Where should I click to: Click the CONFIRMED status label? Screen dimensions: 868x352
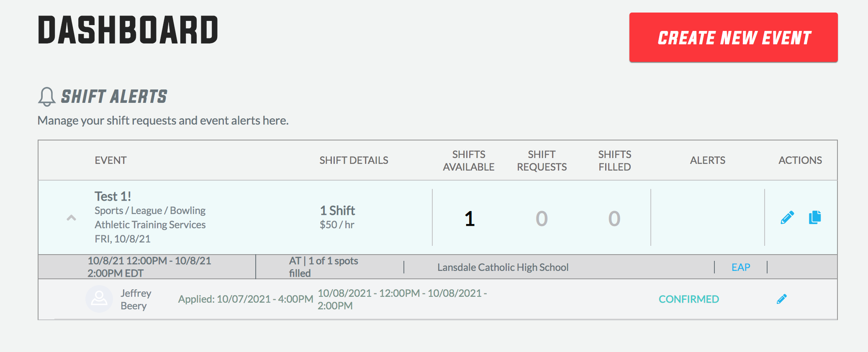[x=689, y=299]
